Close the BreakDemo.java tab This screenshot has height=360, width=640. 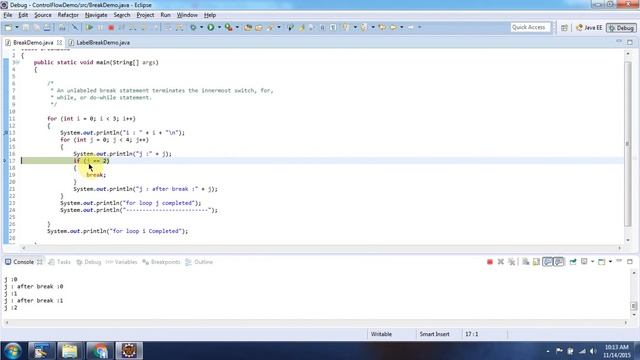(60, 42)
